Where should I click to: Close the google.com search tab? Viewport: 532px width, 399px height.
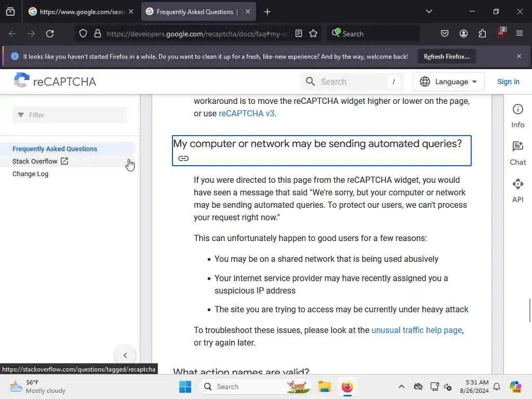(131, 12)
